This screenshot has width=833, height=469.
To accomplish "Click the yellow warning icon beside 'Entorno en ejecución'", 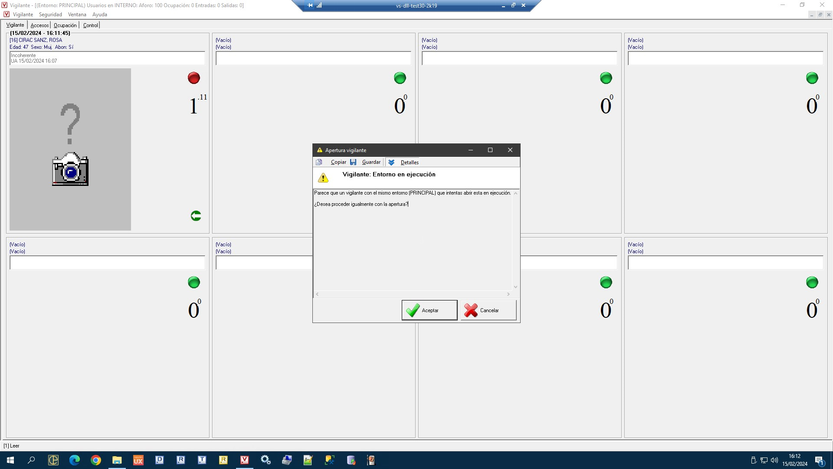I will pos(323,178).
